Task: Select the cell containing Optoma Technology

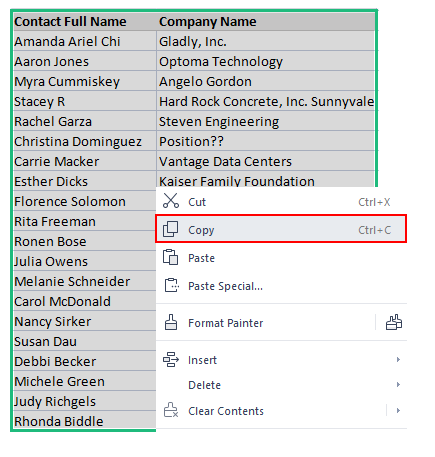Action: (266, 61)
